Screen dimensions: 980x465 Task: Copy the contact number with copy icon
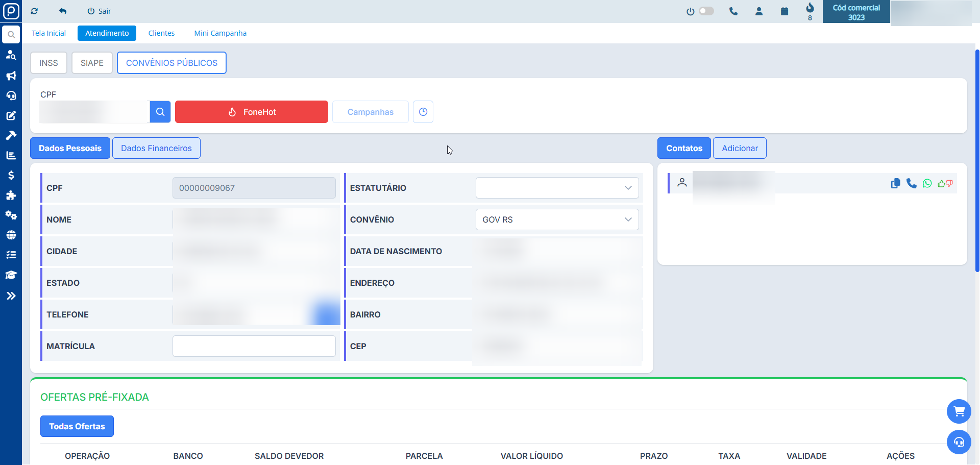coord(895,183)
